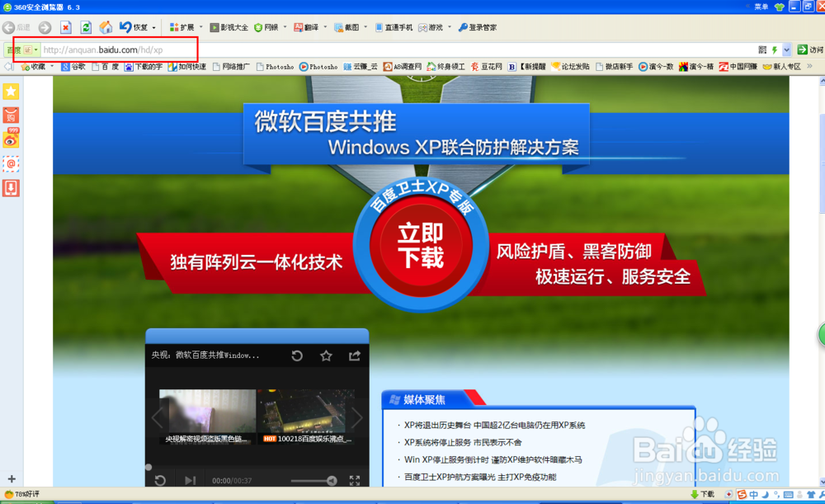Click the red 立即下载 download button

421,246
